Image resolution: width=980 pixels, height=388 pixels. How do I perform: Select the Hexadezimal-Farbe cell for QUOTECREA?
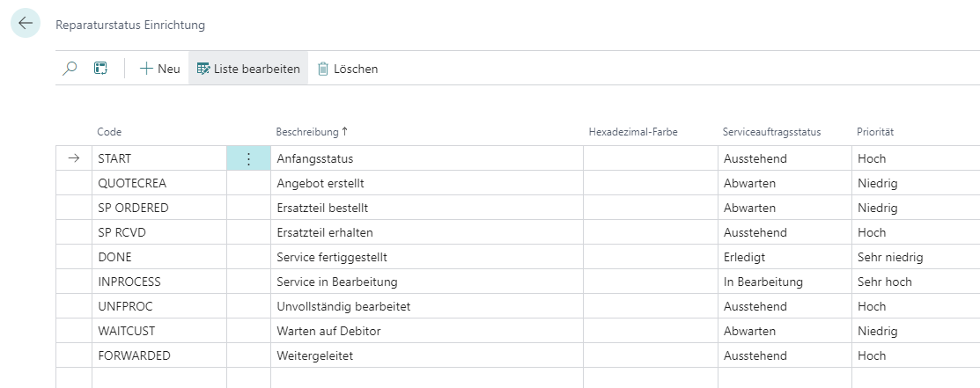[x=651, y=183]
